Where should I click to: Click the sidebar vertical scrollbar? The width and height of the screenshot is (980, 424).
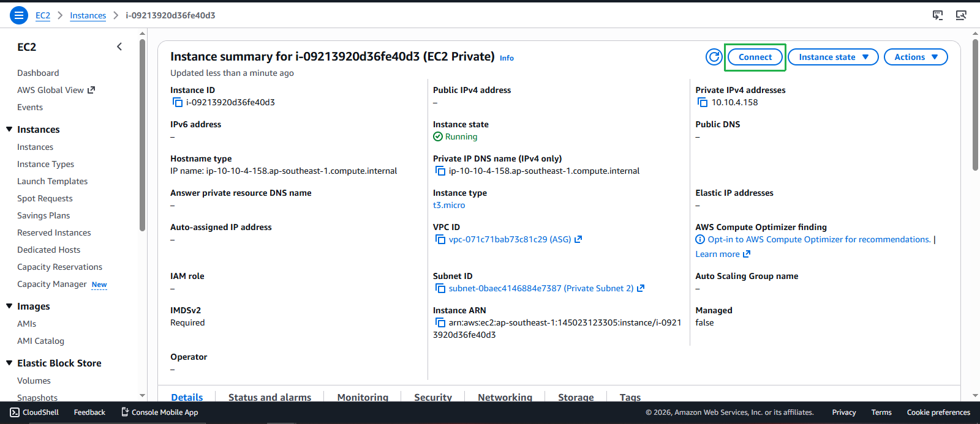pos(142,135)
